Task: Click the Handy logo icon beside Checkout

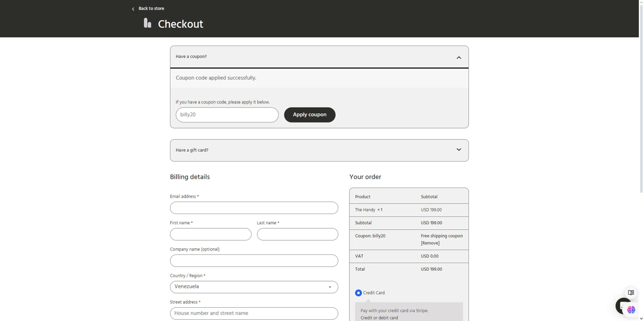Action: tap(147, 23)
